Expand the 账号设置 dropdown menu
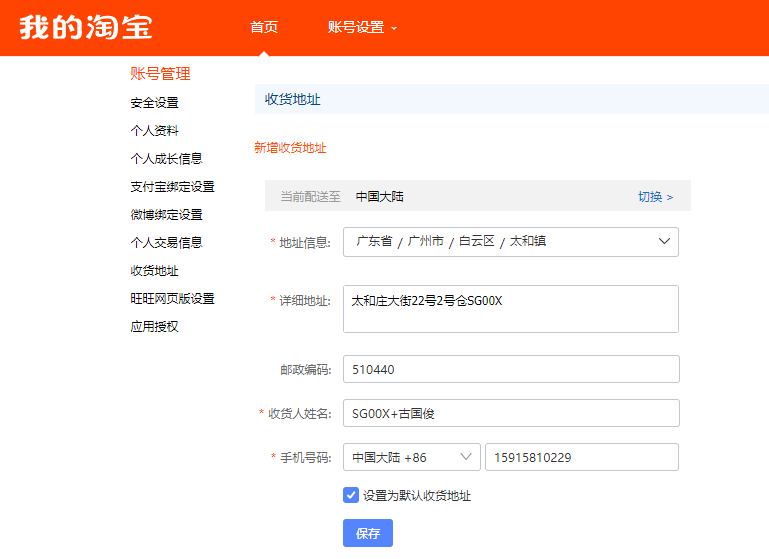This screenshot has height=559, width=769. coord(362,27)
